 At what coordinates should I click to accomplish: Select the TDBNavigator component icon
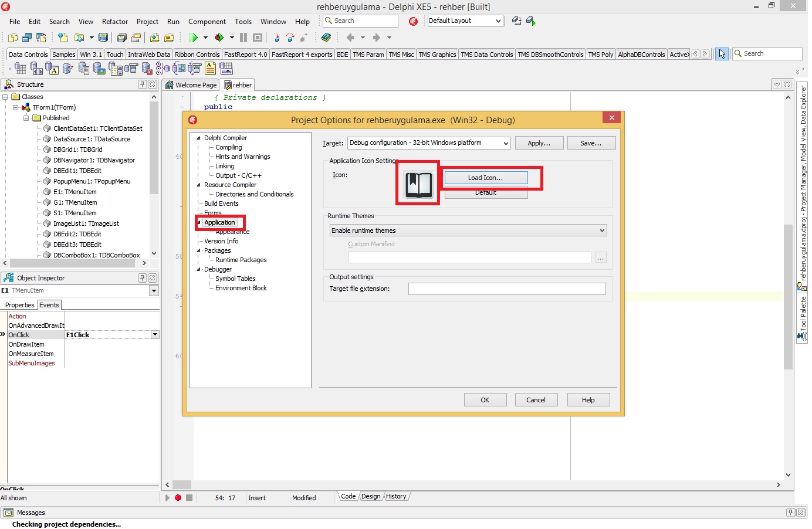click(36, 68)
